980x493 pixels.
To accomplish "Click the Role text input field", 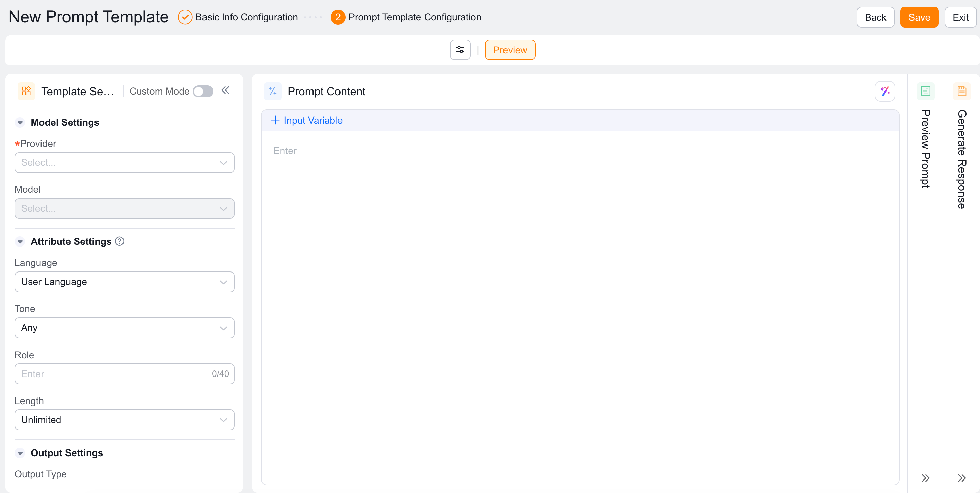I will point(125,374).
